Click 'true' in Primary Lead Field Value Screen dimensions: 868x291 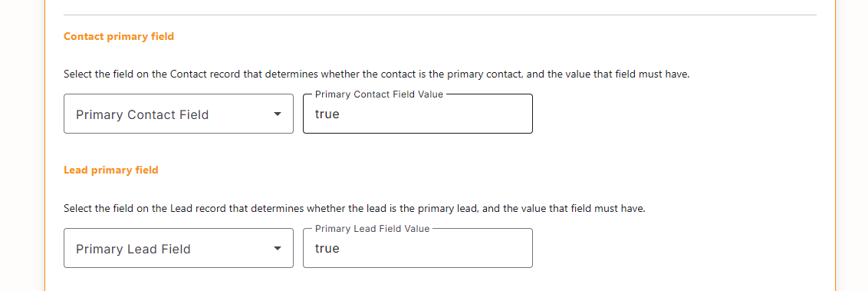[x=327, y=249]
